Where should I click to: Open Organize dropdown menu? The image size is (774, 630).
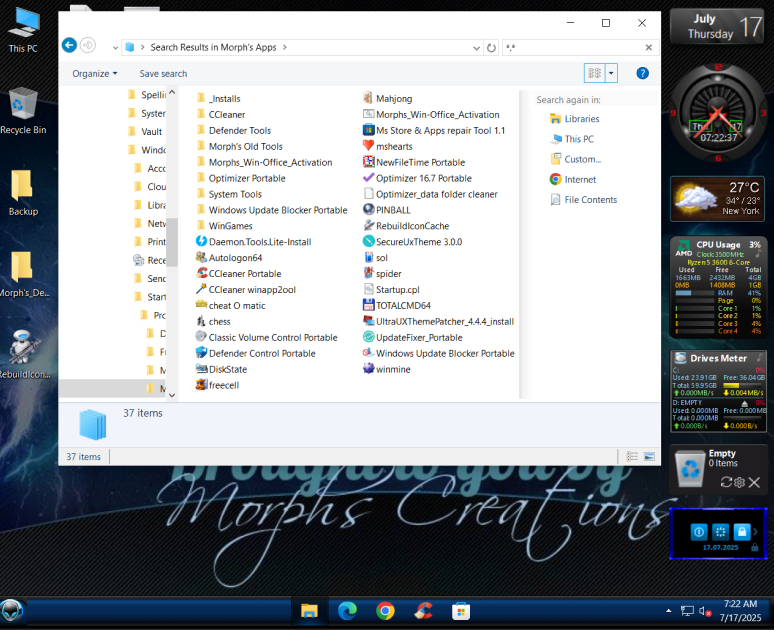click(x=95, y=74)
